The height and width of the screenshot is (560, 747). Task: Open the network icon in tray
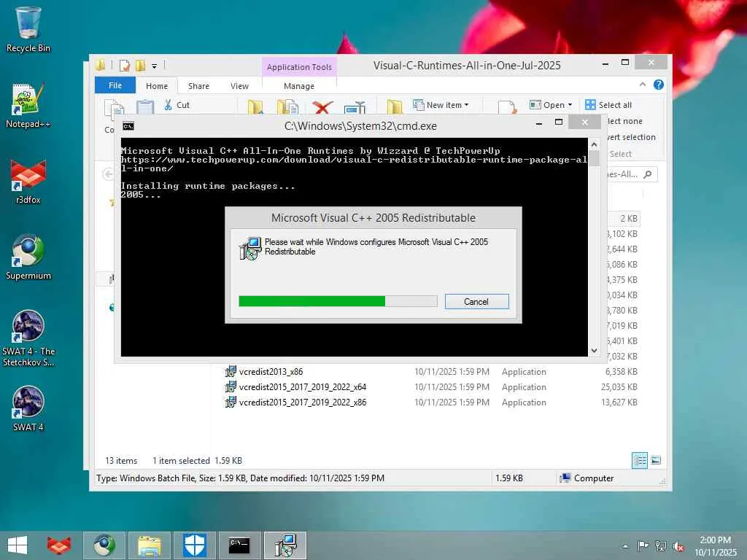[661, 545]
